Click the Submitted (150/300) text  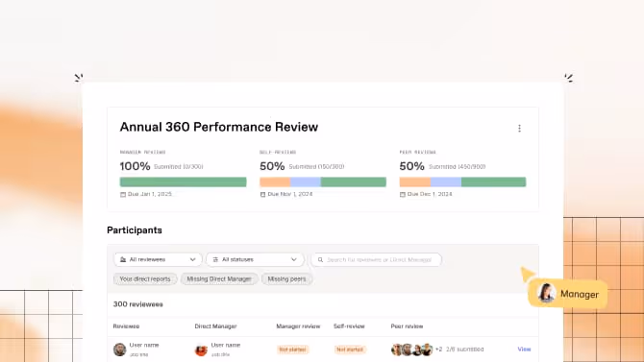[316, 167]
